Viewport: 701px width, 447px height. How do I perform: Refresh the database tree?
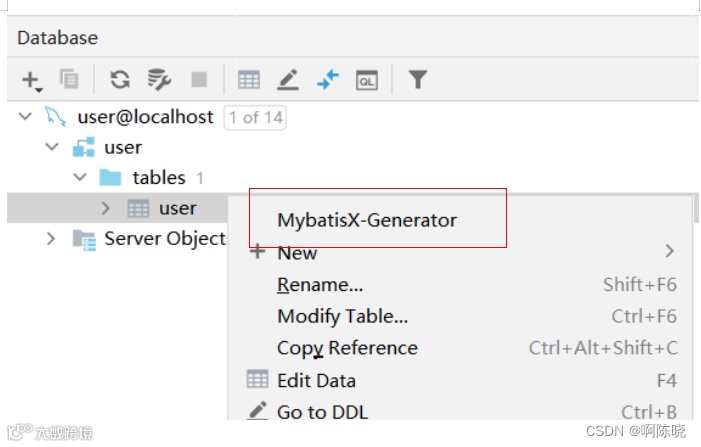coord(120,80)
